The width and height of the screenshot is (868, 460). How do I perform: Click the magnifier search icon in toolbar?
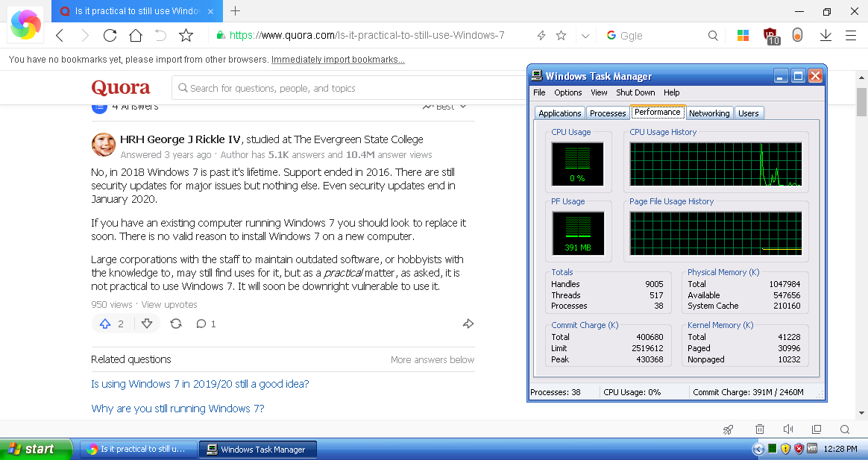[x=713, y=36]
